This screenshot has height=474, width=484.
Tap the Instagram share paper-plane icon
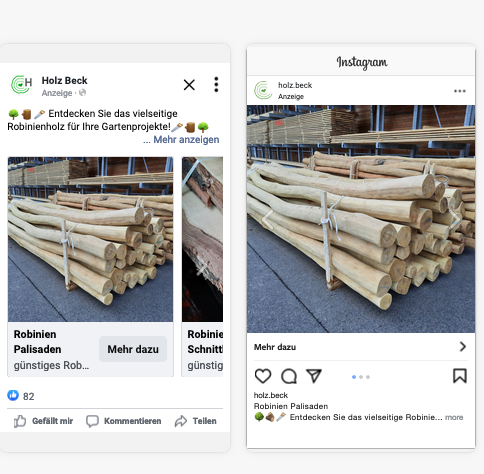314,376
